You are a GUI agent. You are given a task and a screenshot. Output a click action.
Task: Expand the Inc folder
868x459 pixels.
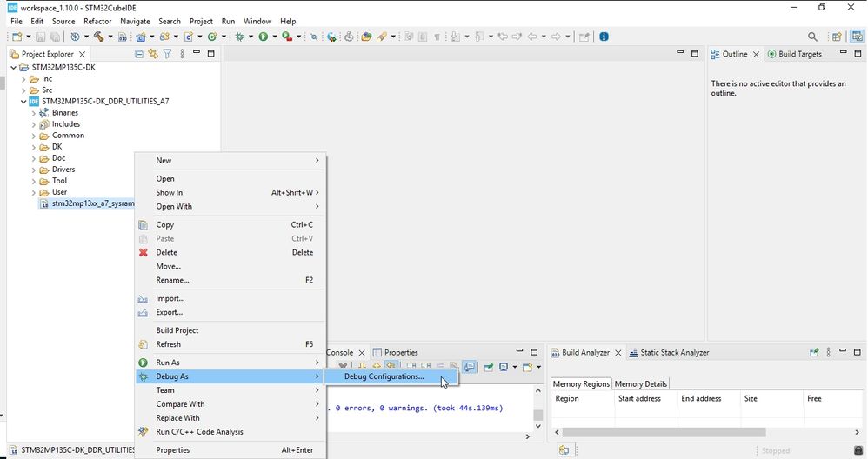23,79
